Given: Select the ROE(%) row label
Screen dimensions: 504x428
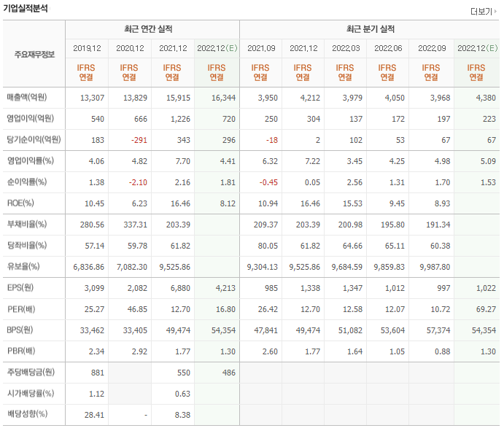Looking at the screenshot, I should tap(20, 203).
